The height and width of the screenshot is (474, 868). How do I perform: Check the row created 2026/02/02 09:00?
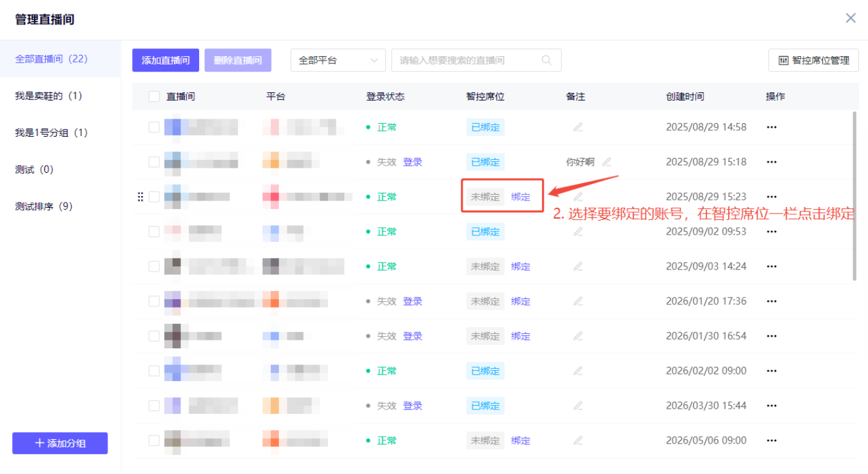pos(154,371)
